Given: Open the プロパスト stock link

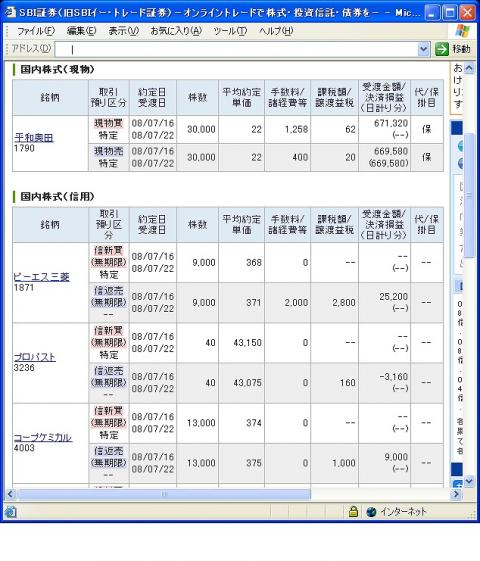Looking at the screenshot, I should (35, 357).
